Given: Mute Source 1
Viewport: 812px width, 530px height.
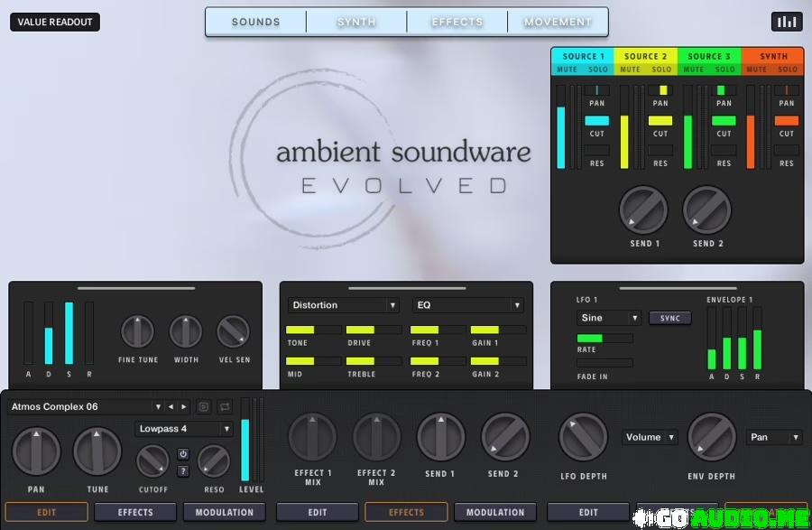Looking at the screenshot, I should coord(567,70).
